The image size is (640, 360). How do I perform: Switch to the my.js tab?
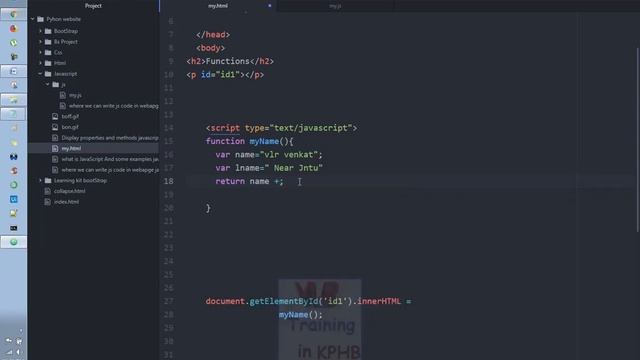pos(335,6)
